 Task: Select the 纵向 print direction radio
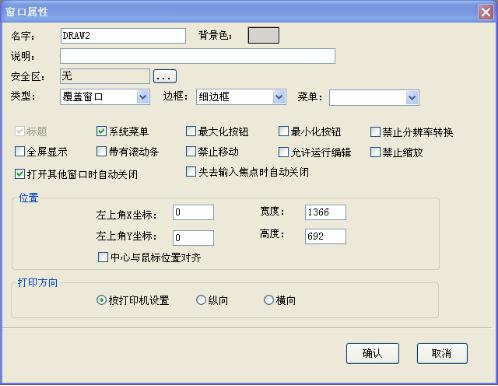(x=201, y=300)
